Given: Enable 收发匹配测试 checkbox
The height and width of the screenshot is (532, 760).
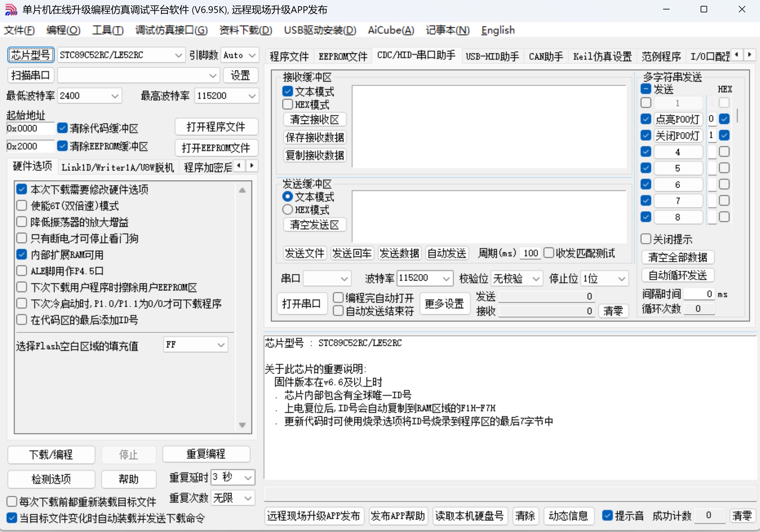Looking at the screenshot, I should 549,253.
